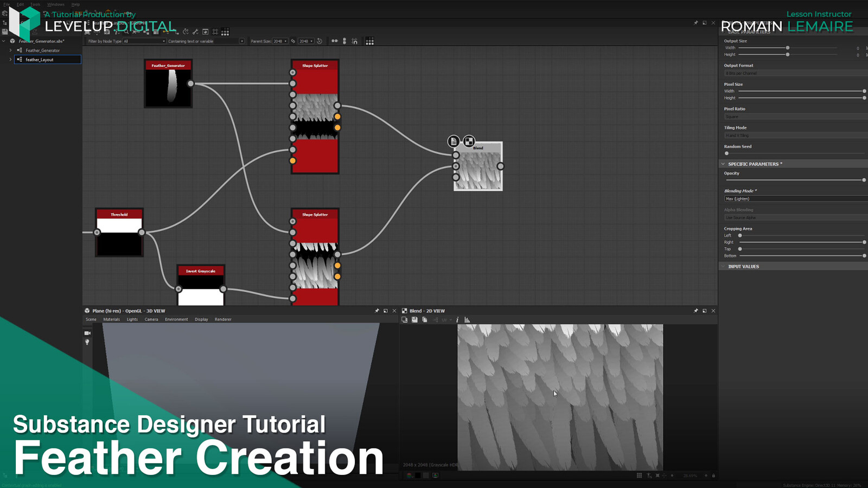The image size is (868, 488).
Task: Open the histogram display in 2D view
Action: (x=467, y=320)
